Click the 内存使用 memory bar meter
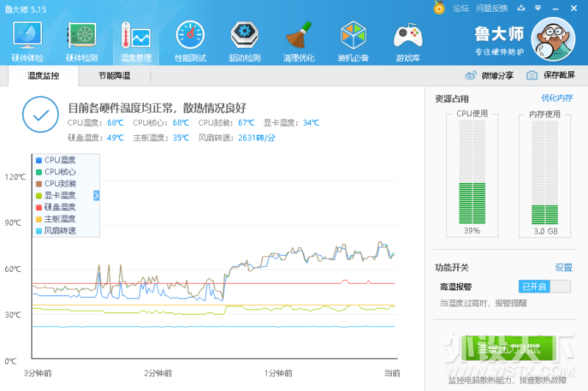The image size is (588, 391). [x=545, y=172]
